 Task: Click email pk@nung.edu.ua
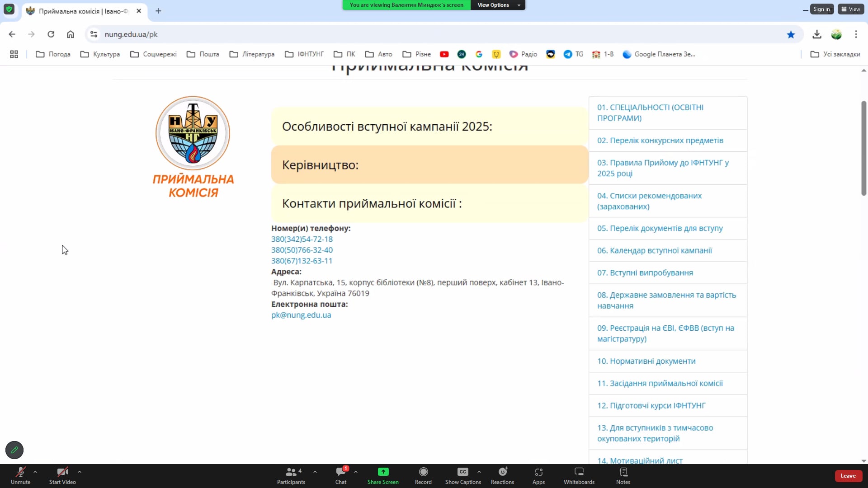(x=301, y=315)
